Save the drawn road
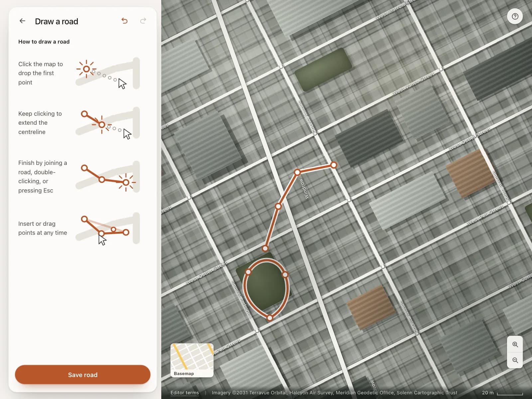532x399 pixels. coord(83,375)
